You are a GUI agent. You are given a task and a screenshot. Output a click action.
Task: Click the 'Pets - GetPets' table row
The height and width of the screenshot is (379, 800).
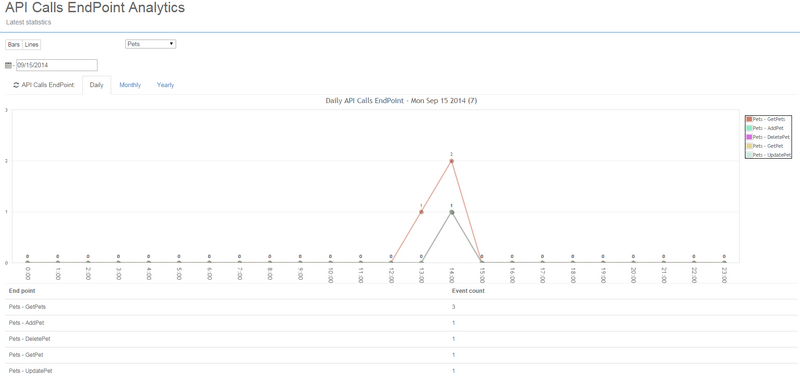[x=402, y=307]
